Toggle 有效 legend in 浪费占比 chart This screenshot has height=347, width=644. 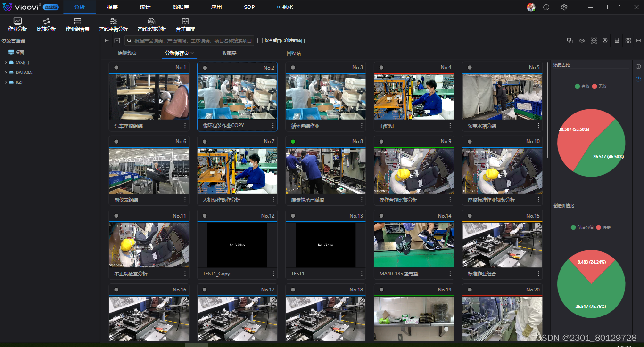tap(582, 86)
